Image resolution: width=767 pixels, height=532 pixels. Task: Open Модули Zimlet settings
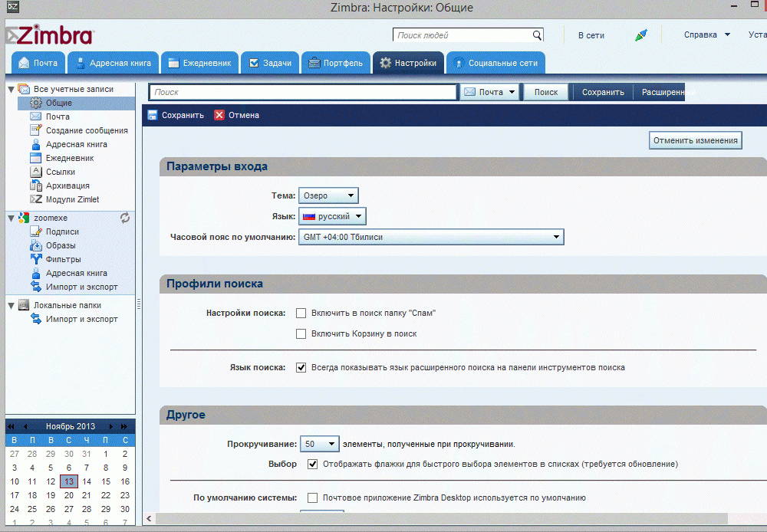[72, 199]
